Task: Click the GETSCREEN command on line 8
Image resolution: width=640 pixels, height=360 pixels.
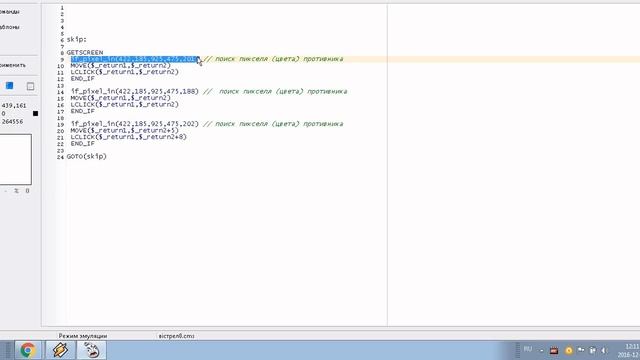Action: 85,53
